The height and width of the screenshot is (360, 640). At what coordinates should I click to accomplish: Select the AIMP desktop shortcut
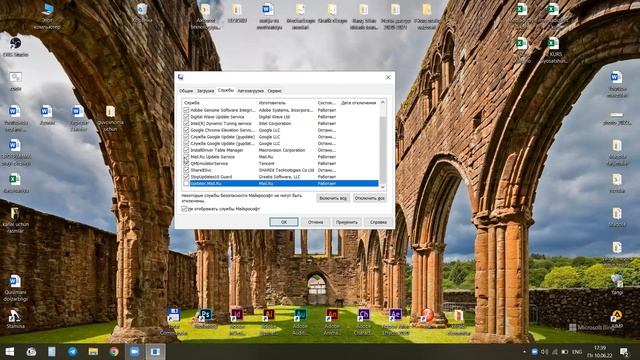[617, 317]
